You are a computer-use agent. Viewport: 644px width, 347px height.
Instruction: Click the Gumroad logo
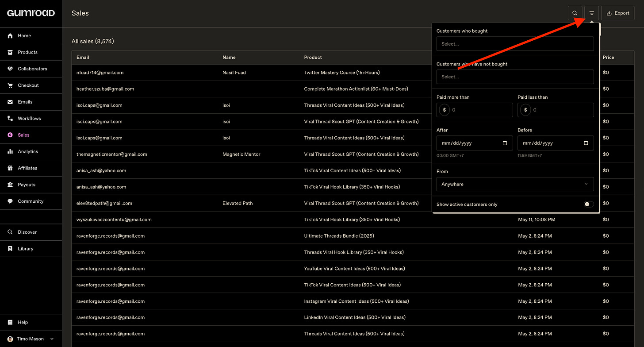pyautogui.click(x=31, y=13)
